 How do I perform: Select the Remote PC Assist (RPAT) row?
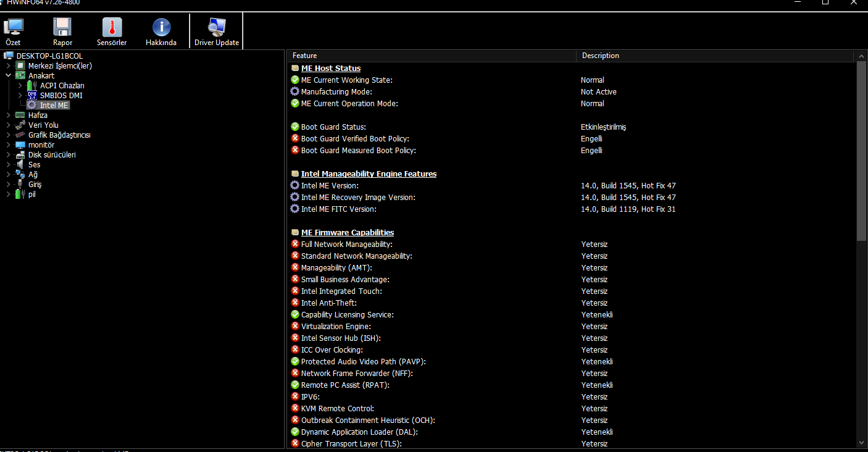click(x=572, y=385)
